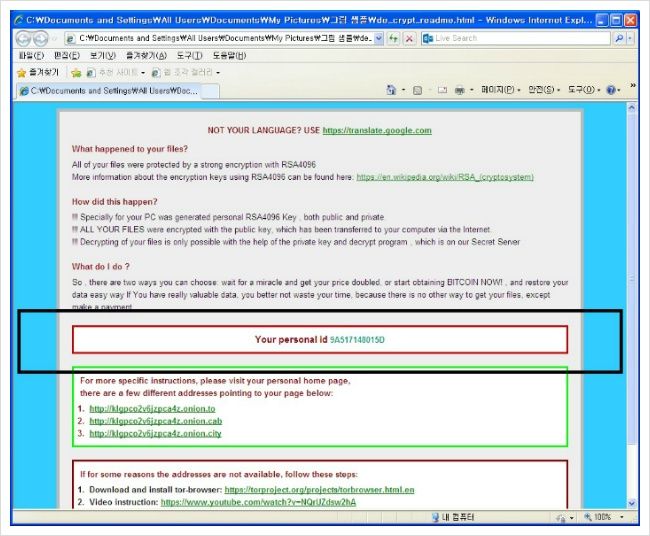
Task: Expand the Print dropdown arrow
Action: (x=472, y=90)
